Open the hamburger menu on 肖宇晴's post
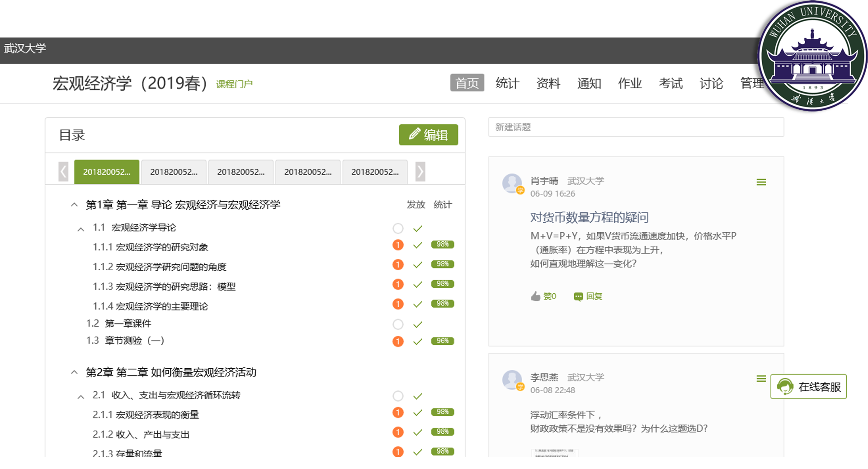This screenshot has height=469, width=868. click(761, 182)
